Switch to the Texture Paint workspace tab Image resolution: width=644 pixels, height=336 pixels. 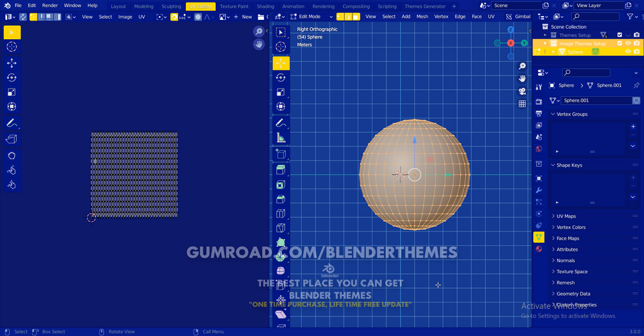234,6
